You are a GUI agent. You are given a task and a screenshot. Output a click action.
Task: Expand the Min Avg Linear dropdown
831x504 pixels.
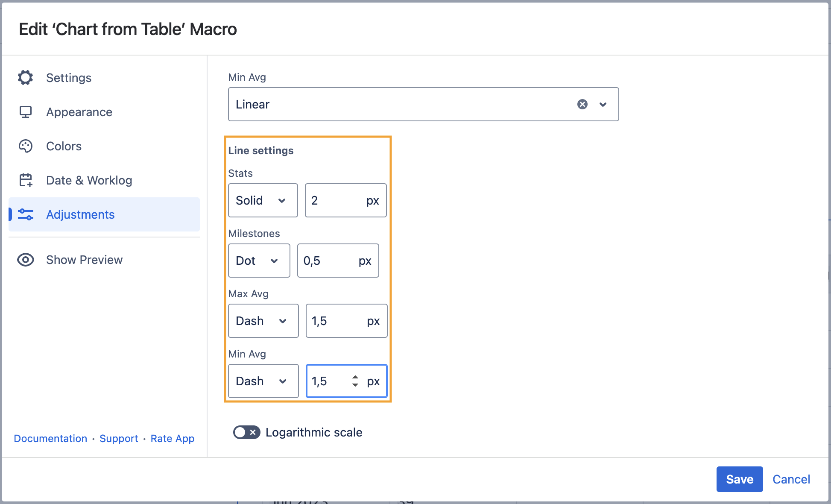pos(603,104)
